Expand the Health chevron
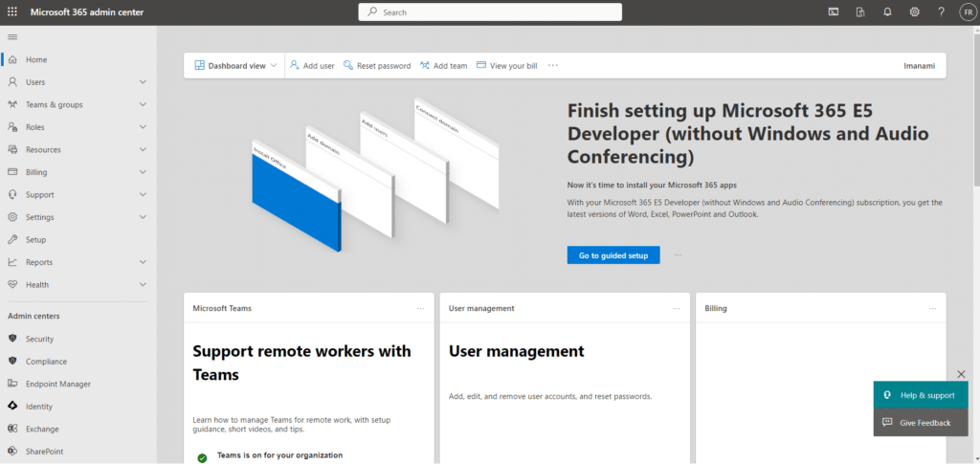The image size is (980, 464). [143, 284]
